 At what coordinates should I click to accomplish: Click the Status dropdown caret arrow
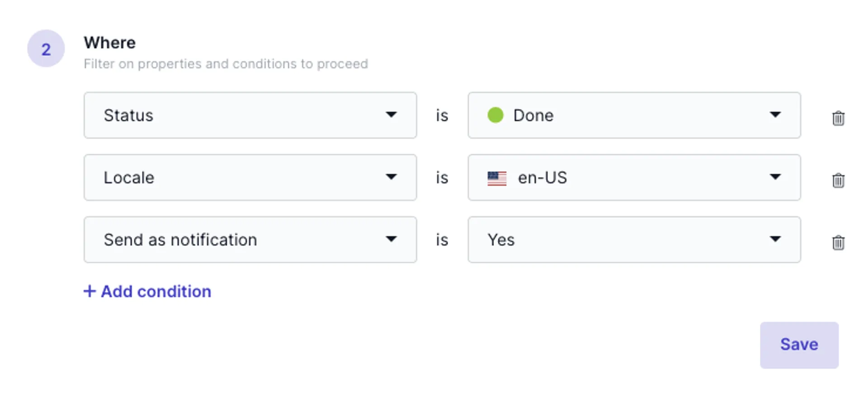pyautogui.click(x=392, y=115)
